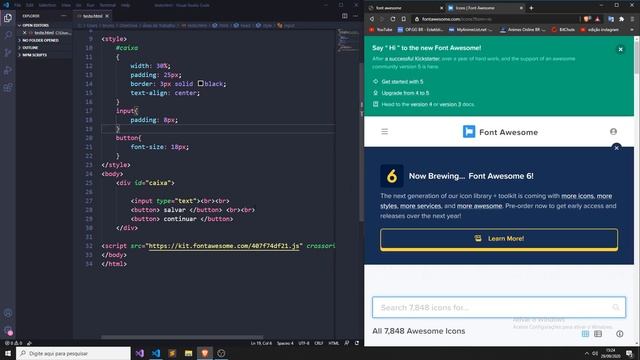Screen dimensions: 640x360
Task: Open the browser main menu icon
Action: point(632,19)
